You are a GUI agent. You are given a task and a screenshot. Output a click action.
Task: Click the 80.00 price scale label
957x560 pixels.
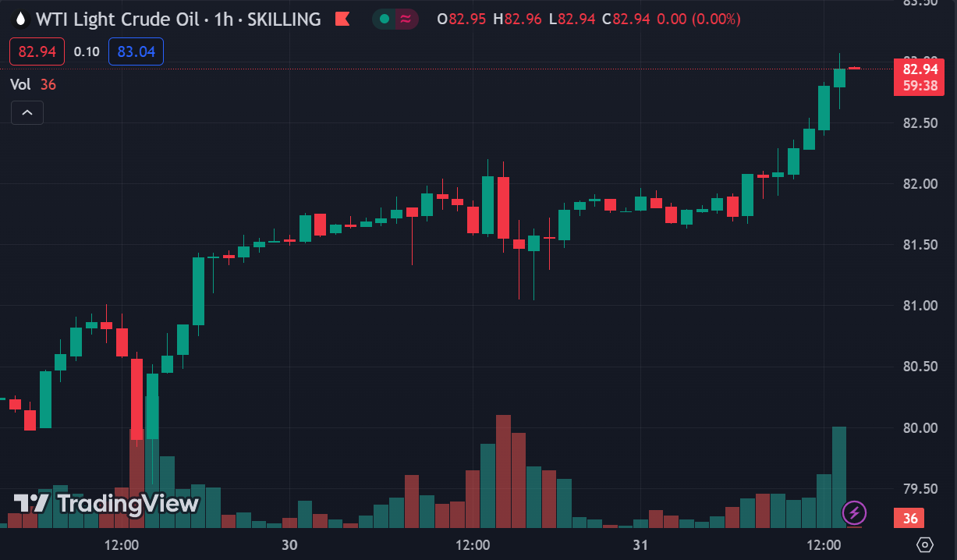pos(920,428)
